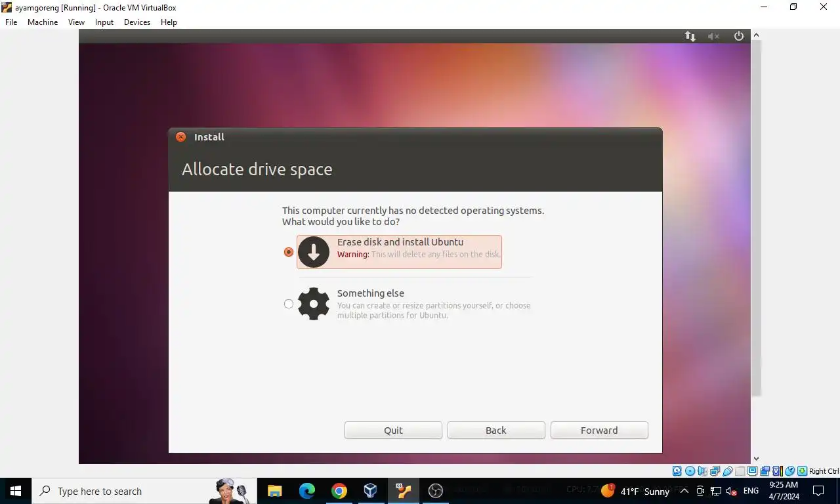Click the scrollbar down arrow

[756, 459]
